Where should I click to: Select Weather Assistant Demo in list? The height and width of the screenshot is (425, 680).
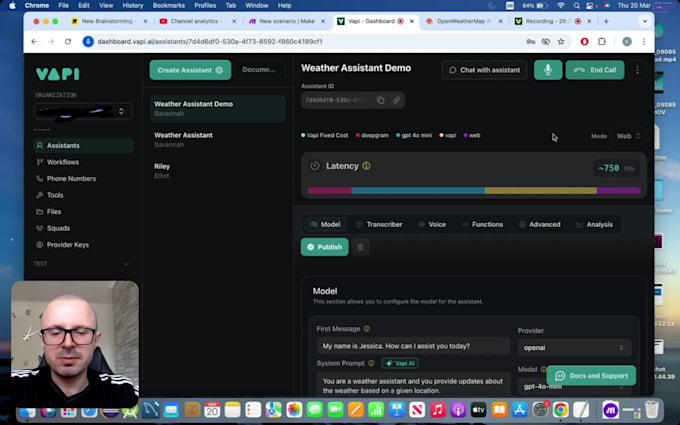click(x=218, y=108)
